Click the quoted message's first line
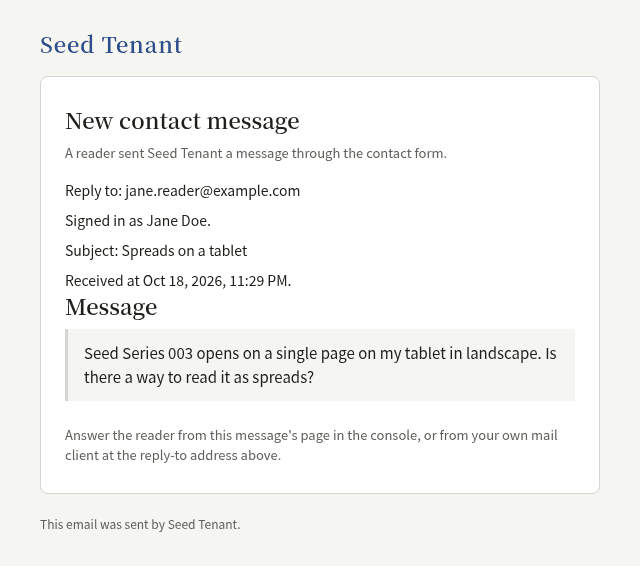Viewport: 640px width, 566px height. 320,353
